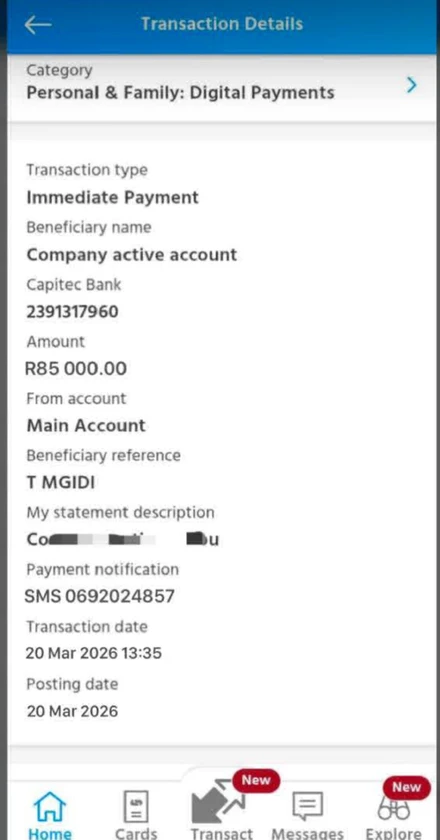Select the Home tab label
This screenshot has height=840, width=440.
click(x=49, y=833)
